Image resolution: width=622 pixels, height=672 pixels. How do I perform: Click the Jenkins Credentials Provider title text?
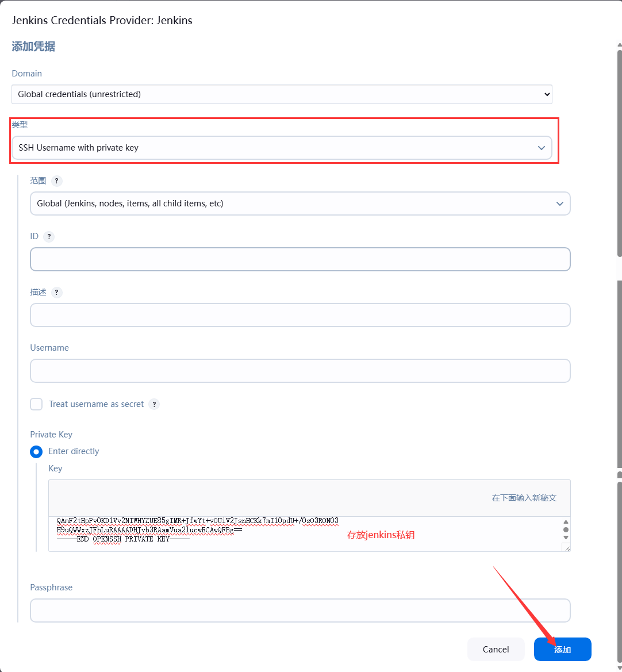coord(102,21)
